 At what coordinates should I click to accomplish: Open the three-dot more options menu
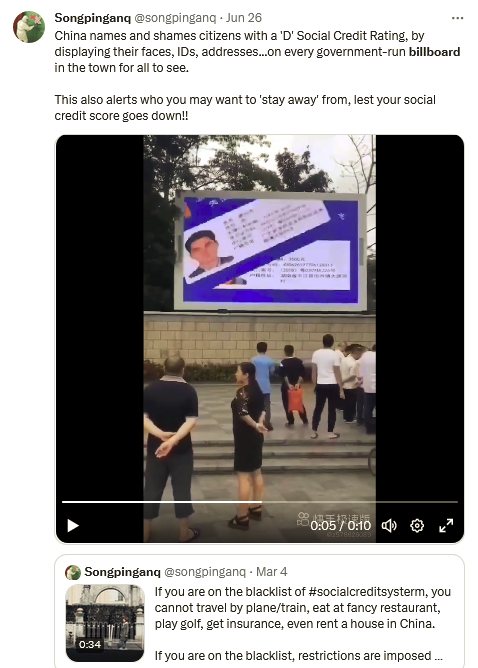458,18
